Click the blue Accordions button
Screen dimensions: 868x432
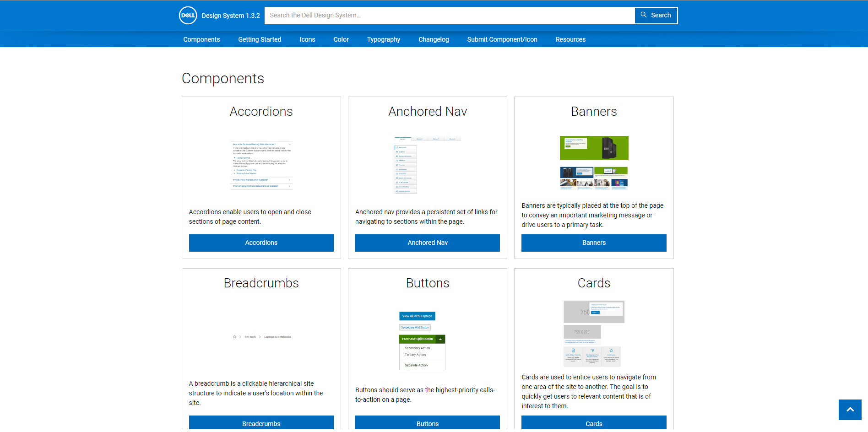coord(261,243)
